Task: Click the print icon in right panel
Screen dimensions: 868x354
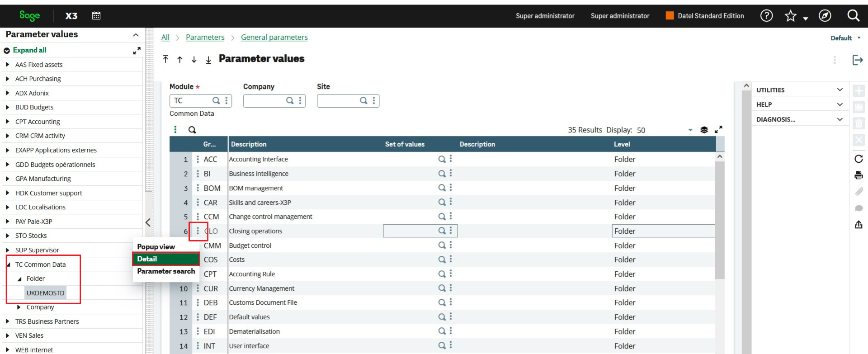Action: coord(859,175)
